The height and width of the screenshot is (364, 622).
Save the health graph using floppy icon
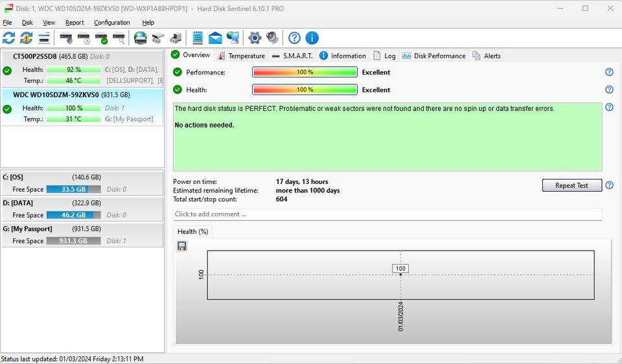[181, 246]
